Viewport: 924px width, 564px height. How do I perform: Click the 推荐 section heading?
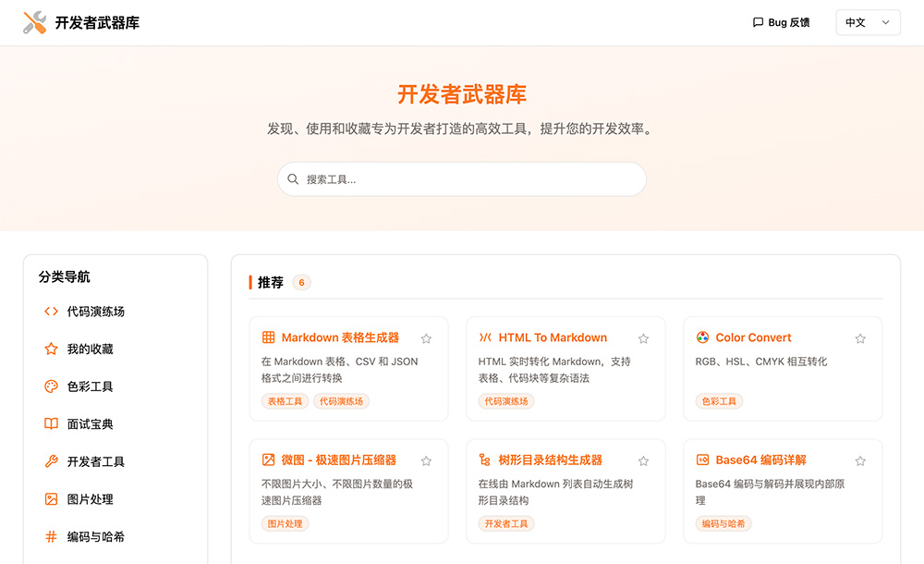pyautogui.click(x=271, y=282)
